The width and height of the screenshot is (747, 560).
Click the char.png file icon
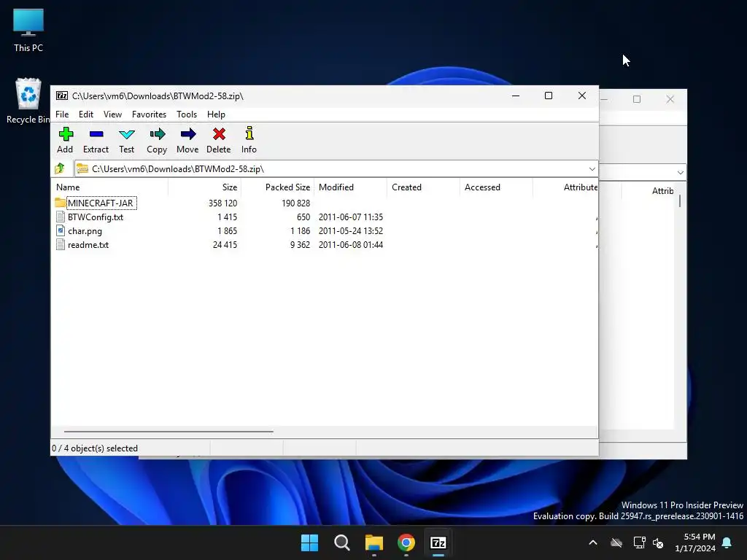(x=61, y=231)
